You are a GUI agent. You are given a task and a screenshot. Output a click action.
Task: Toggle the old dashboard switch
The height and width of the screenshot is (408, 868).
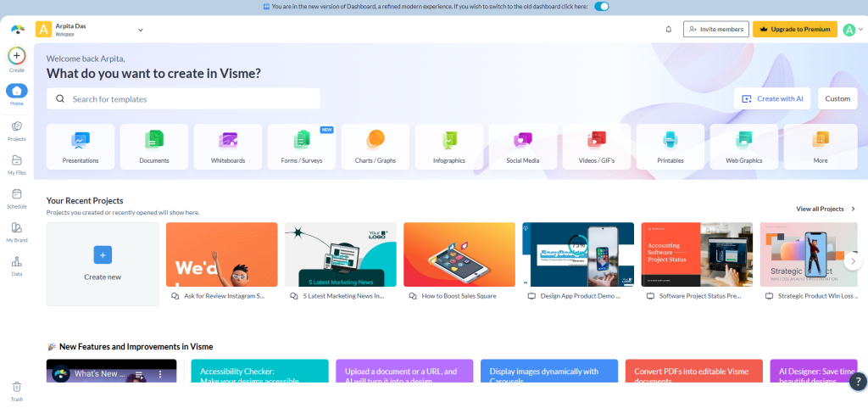pyautogui.click(x=601, y=7)
